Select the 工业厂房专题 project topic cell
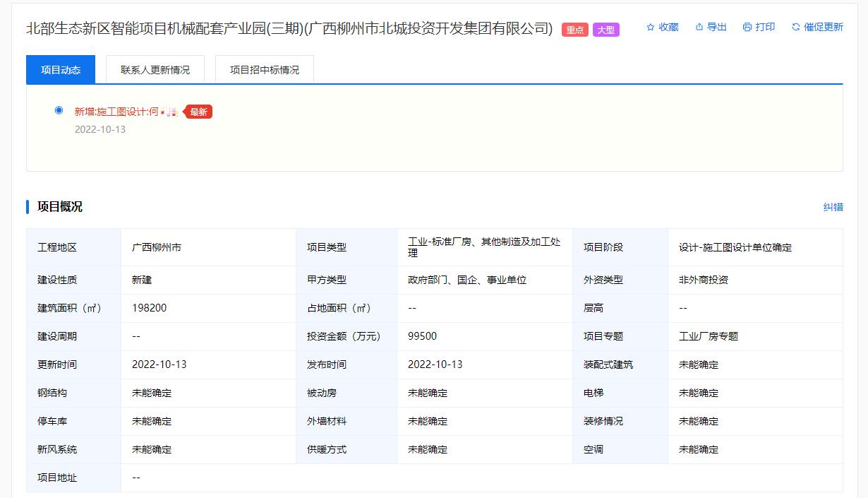The width and height of the screenshot is (868, 498). pos(709,336)
